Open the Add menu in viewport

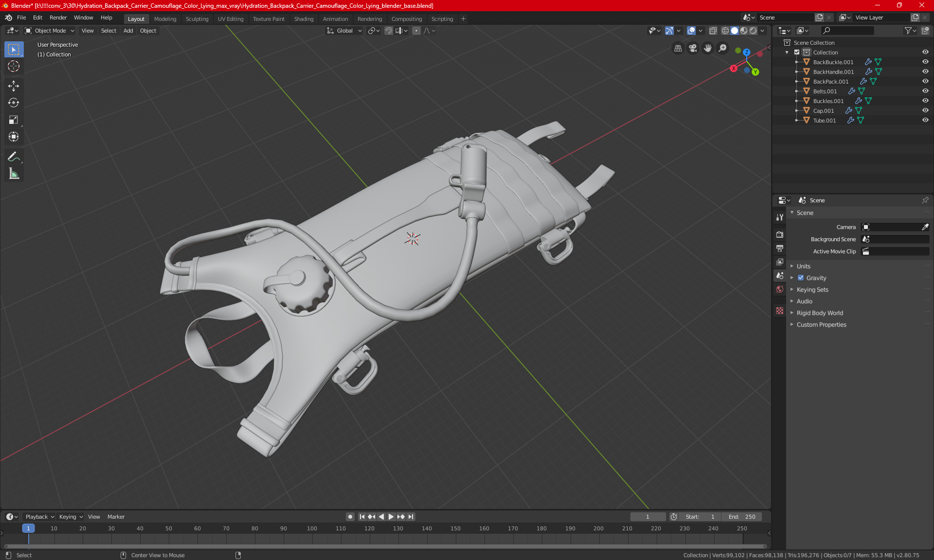coord(128,31)
